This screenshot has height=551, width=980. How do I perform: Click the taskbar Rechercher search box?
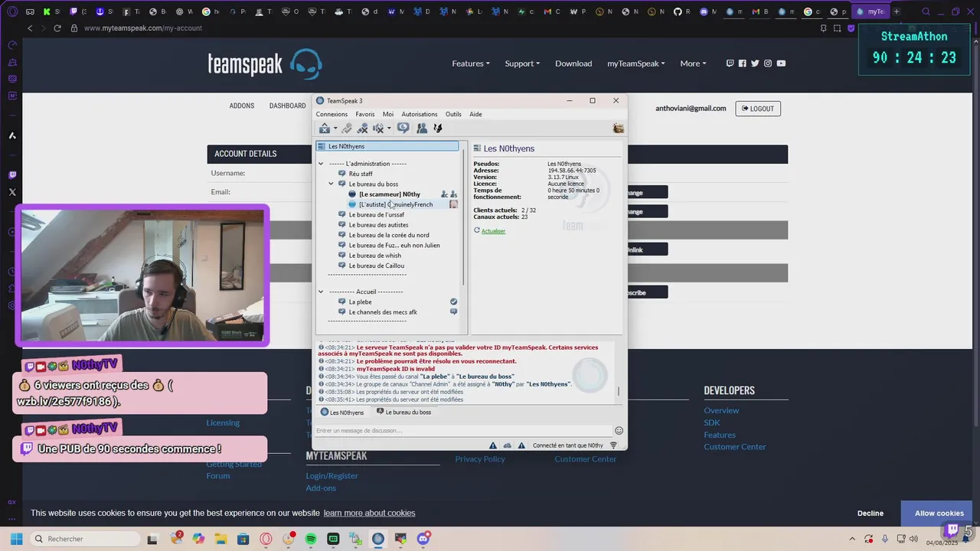(84, 539)
